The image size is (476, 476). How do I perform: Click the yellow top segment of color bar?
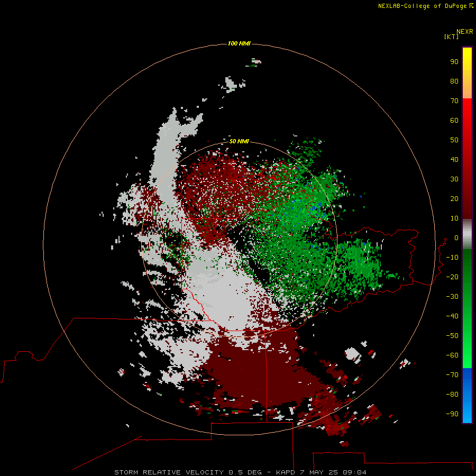467,73
